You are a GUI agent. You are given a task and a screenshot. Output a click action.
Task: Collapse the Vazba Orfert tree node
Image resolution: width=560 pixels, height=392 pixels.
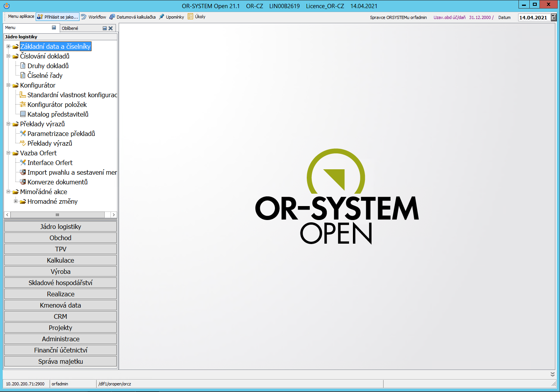point(8,153)
